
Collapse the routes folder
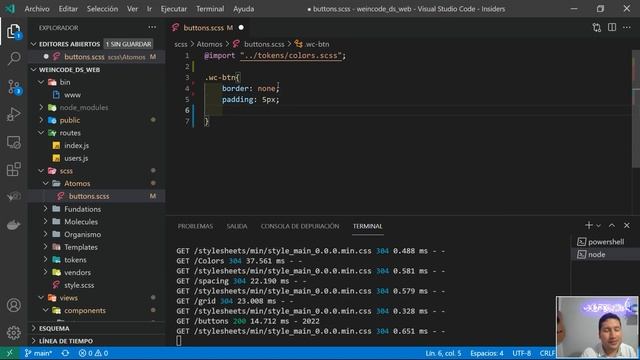(41, 133)
